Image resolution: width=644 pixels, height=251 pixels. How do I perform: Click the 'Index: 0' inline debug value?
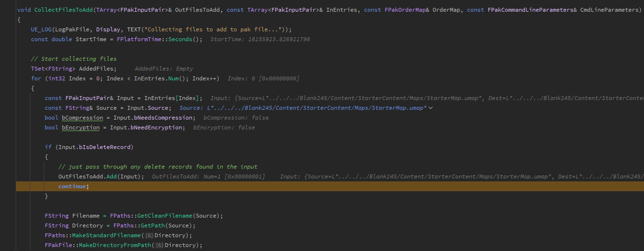click(263, 78)
